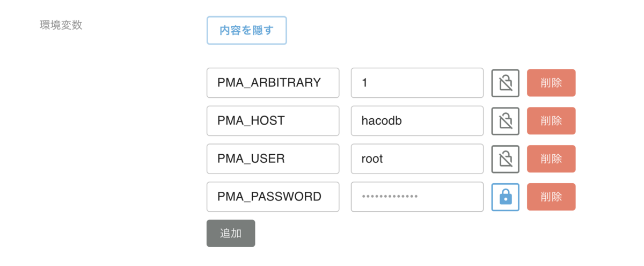Viewport: 644px width, 266px height.
Task: Edit the PMA_ARBITRARY value field containing 1
Action: tap(417, 83)
